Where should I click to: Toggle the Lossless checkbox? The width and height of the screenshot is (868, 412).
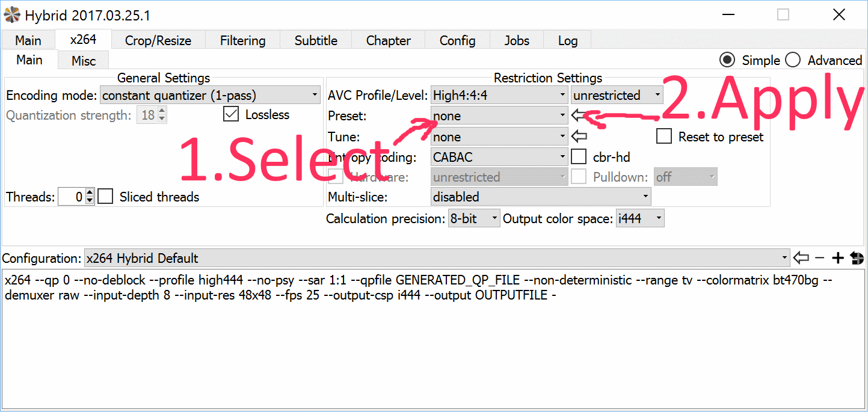(x=231, y=114)
